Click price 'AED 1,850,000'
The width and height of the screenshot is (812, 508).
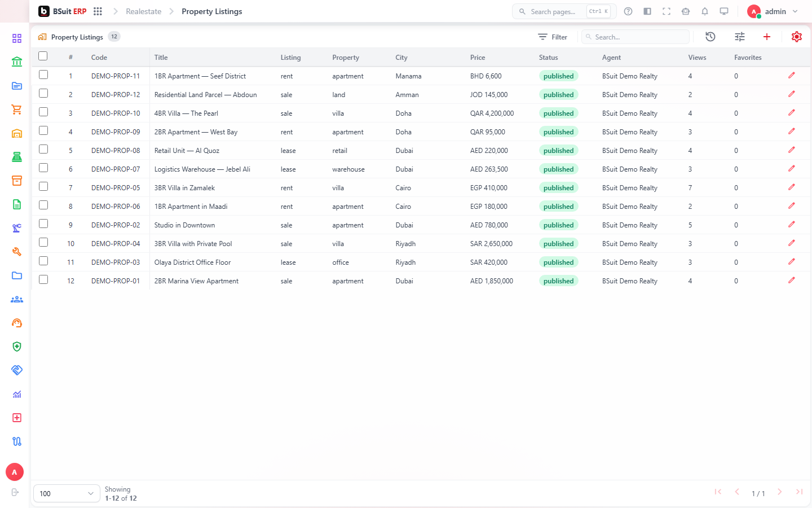[492, 281]
